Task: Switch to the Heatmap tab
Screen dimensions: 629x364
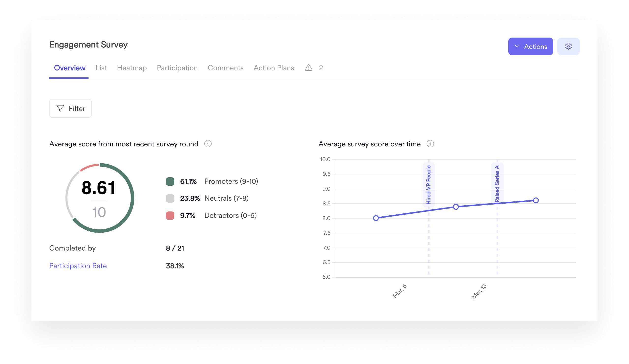Action: [x=132, y=68]
